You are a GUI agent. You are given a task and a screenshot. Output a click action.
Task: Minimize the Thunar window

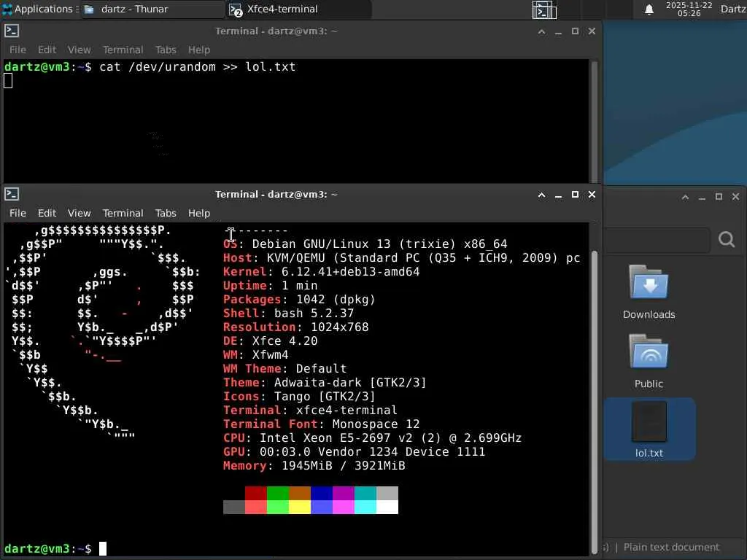702,197
